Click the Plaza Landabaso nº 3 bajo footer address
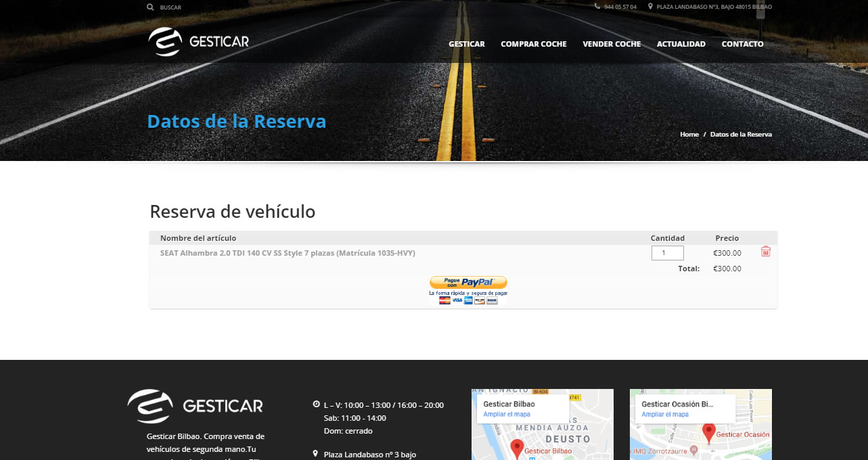The image size is (868, 460). pyautogui.click(x=370, y=455)
